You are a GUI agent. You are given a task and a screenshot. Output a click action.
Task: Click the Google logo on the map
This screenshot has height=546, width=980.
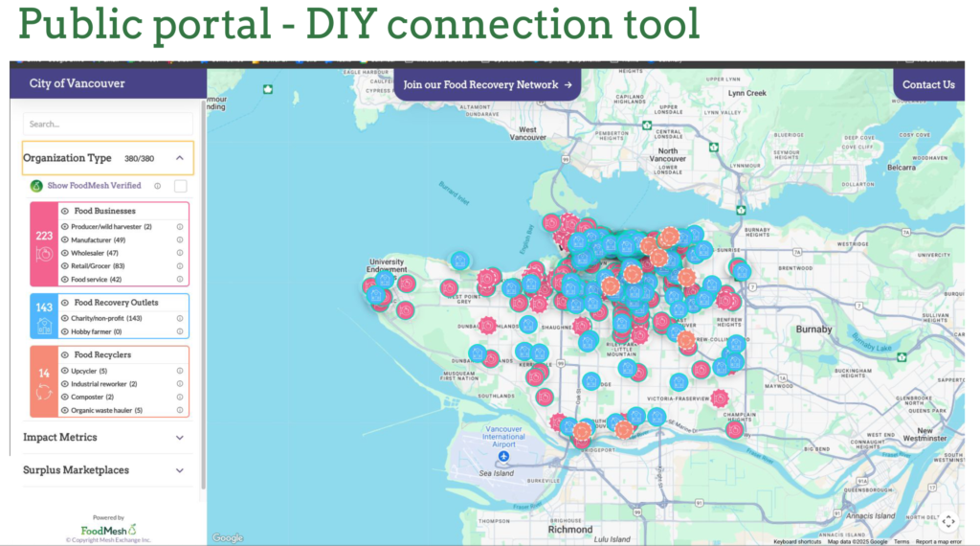coord(228,538)
